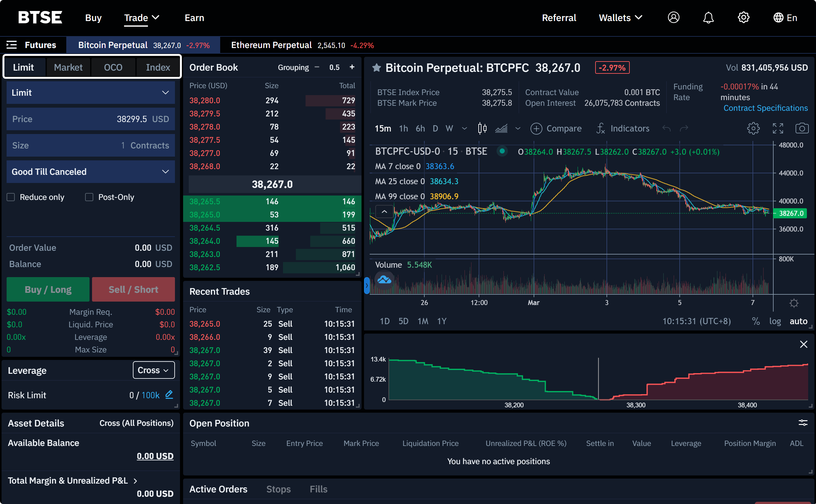This screenshot has width=816, height=504.
Task: Set chart range to 1M
Action: (x=423, y=321)
